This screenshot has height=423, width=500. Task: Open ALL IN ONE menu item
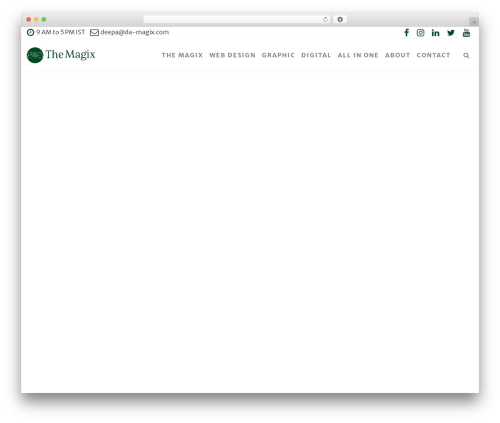[358, 55]
